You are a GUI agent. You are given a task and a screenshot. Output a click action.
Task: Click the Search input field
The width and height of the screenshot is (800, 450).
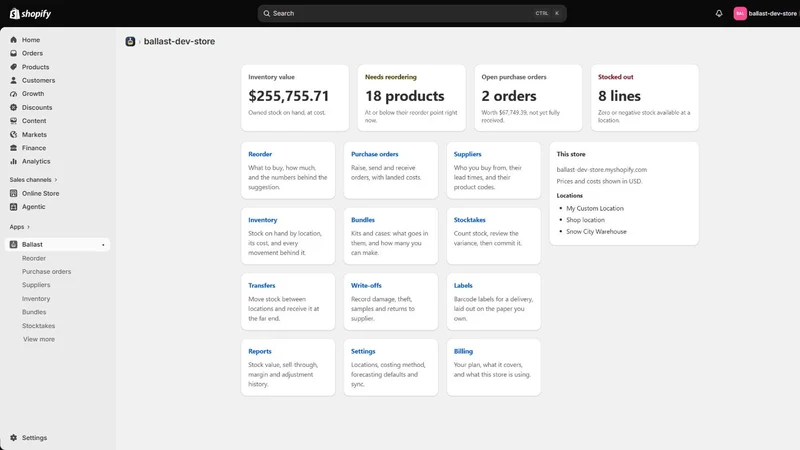click(x=412, y=13)
